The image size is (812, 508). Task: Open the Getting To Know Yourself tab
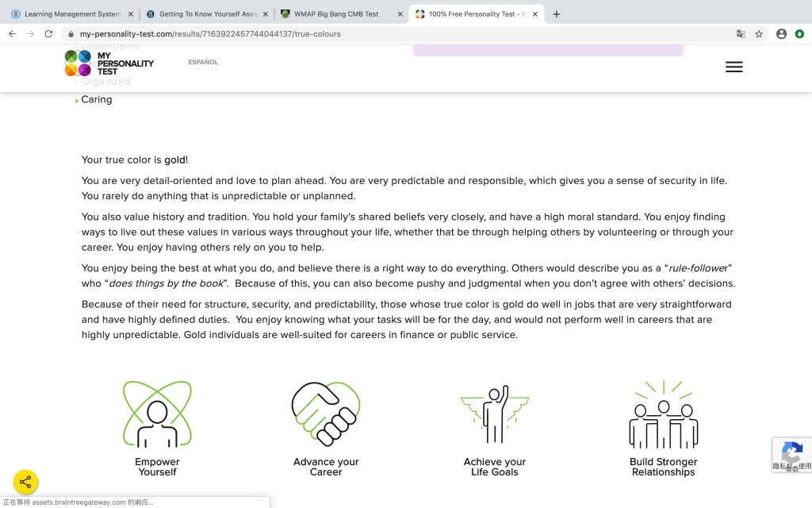[202, 14]
